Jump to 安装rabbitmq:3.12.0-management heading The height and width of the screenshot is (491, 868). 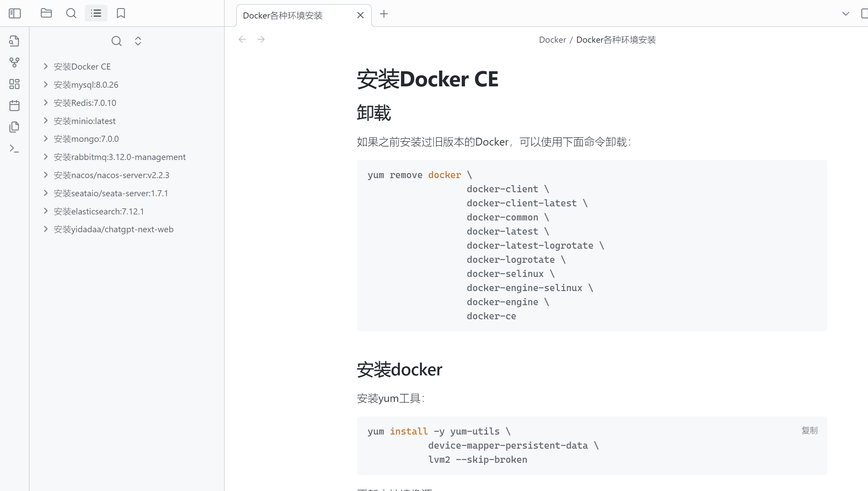[120, 157]
